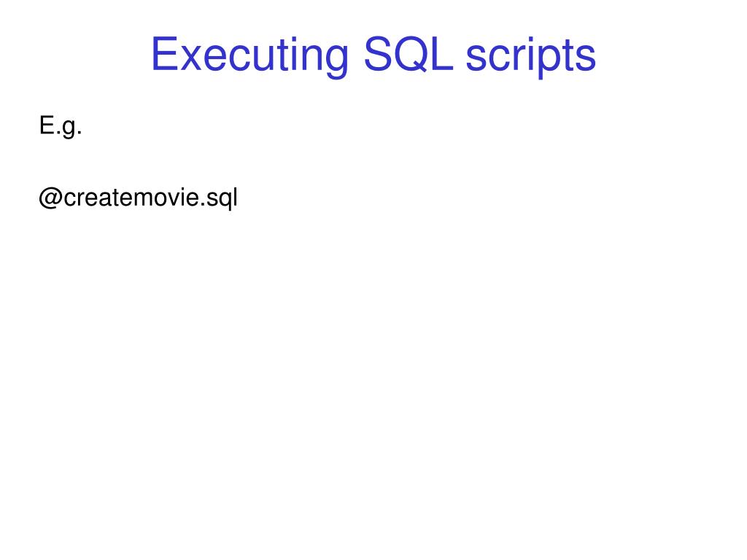
Task: Click the final "s" of "scripts"
Action: (x=586, y=58)
